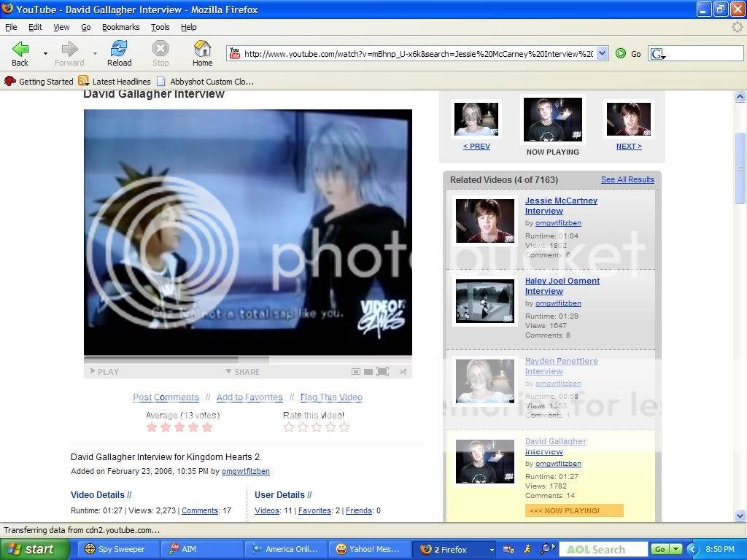Mute the video player sound
The height and width of the screenshot is (560, 747).
(403, 372)
